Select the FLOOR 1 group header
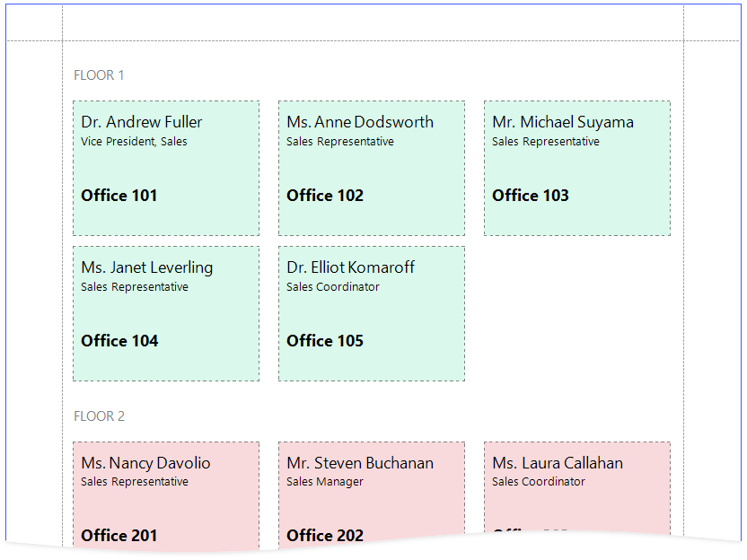The height and width of the screenshot is (560, 747). 99,75
